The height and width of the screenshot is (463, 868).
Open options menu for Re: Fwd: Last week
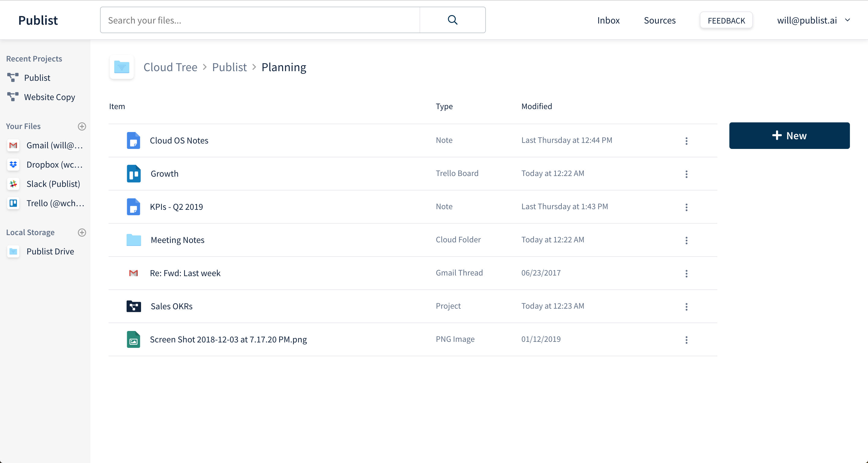click(x=686, y=273)
